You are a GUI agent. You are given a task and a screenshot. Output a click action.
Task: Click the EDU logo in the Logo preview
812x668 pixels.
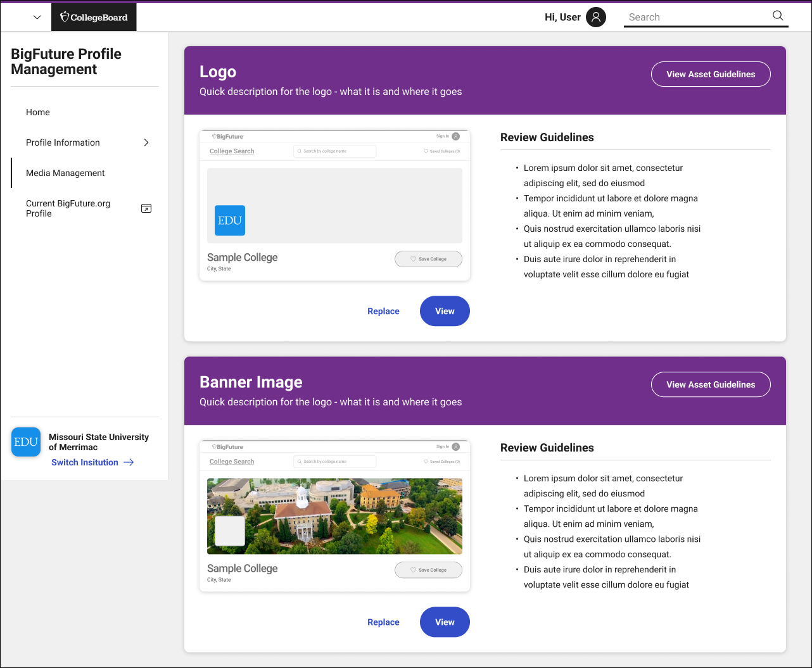coord(230,220)
